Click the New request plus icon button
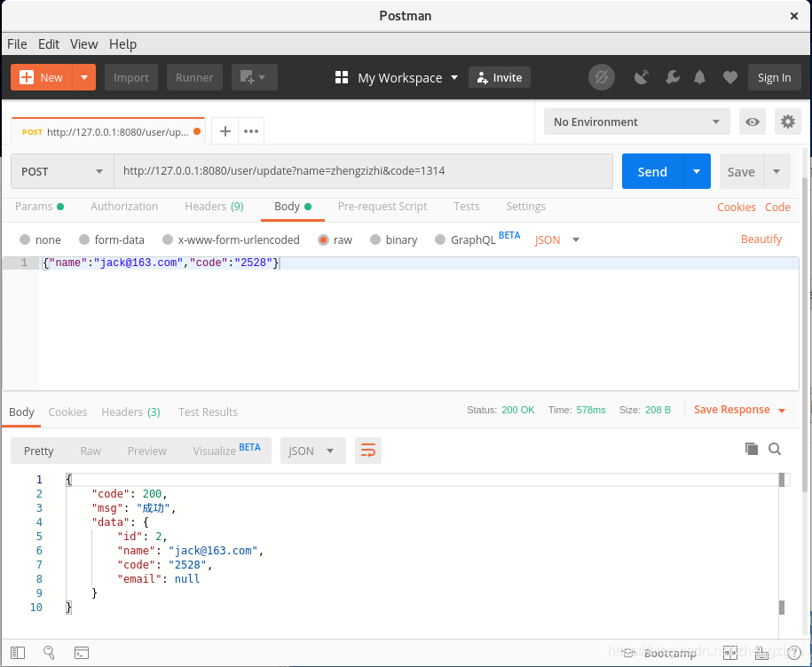 (42, 78)
